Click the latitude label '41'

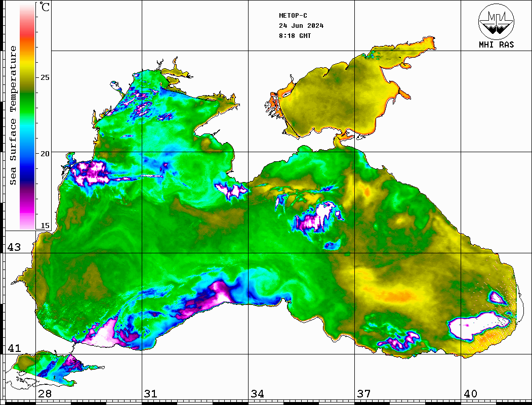[14, 348]
